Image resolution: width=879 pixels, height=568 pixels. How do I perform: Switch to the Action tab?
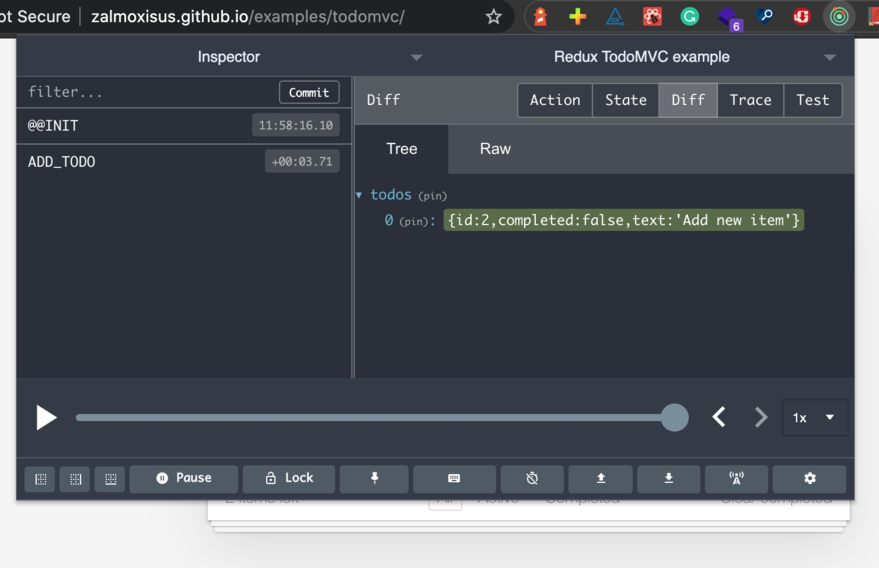[x=555, y=100]
